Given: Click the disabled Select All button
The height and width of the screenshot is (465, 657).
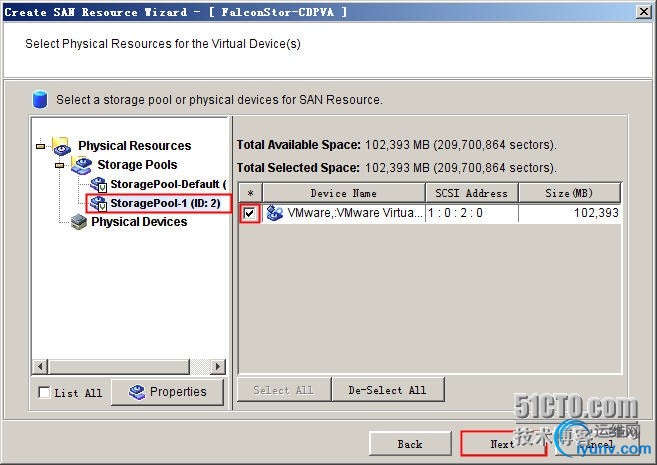Looking at the screenshot, I should [284, 390].
